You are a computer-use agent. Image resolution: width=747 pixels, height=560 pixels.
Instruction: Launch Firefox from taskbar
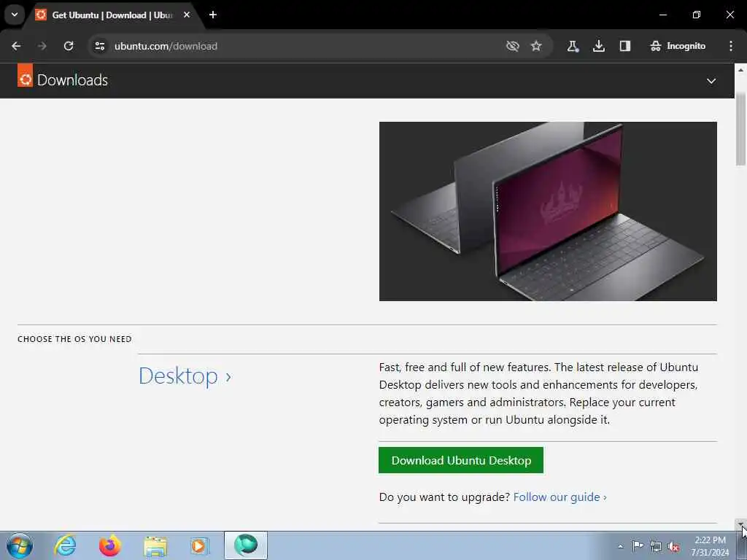tap(110, 545)
